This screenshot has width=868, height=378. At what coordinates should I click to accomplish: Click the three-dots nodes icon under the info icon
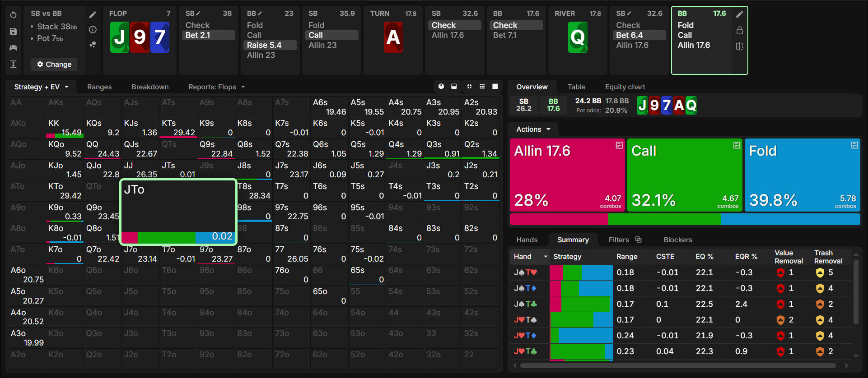(x=93, y=45)
